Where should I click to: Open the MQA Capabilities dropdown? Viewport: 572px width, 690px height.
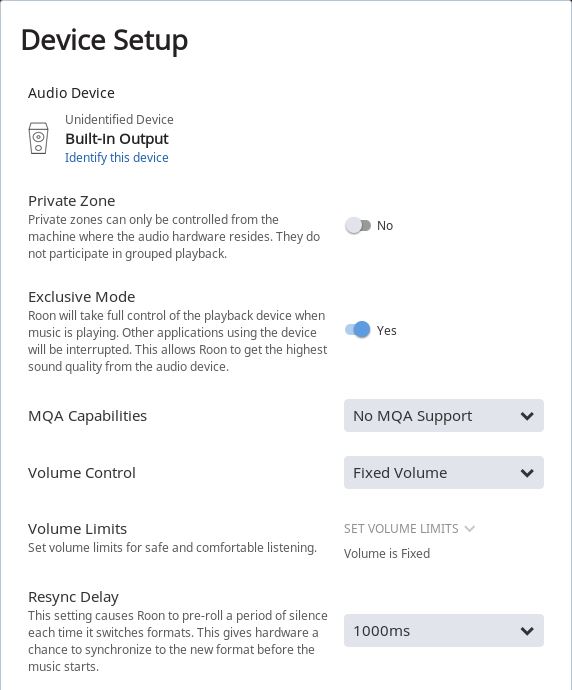[x=444, y=416]
